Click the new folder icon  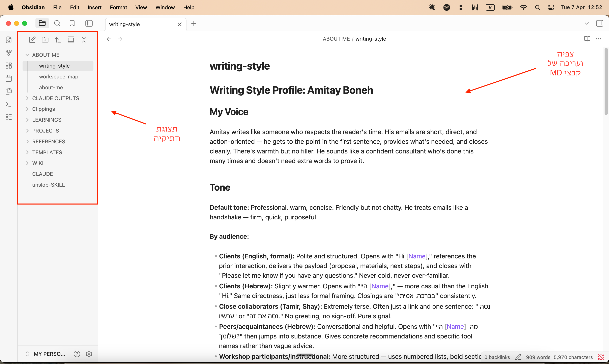[x=45, y=40]
